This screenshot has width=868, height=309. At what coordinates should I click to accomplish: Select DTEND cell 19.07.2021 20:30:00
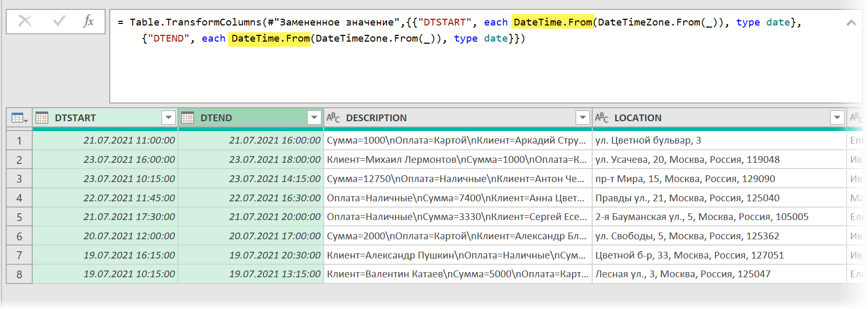click(251, 255)
